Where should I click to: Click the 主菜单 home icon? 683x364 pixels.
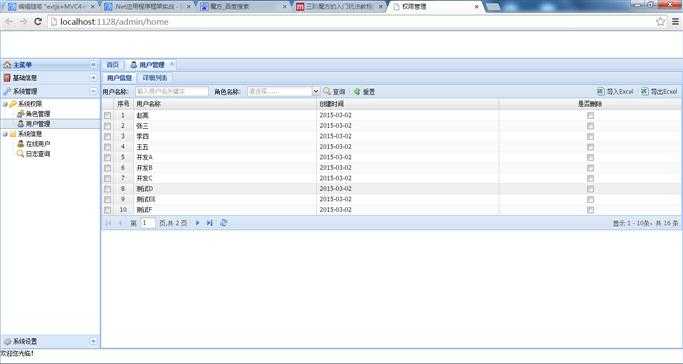[7, 65]
